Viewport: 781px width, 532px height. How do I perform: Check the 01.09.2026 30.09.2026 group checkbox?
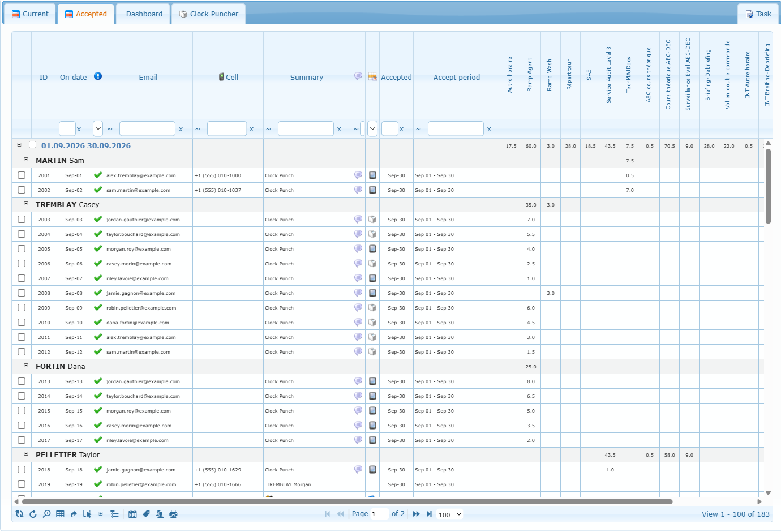point(33,145)
